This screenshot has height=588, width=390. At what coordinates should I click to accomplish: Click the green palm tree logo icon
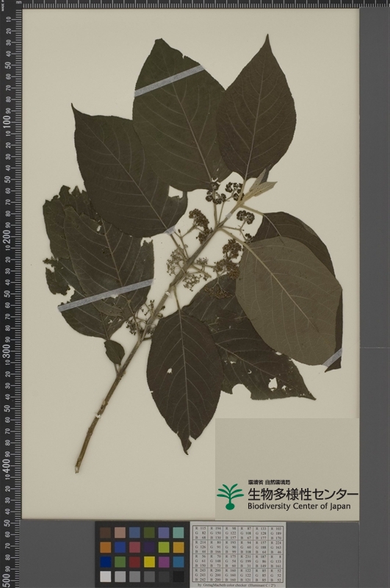click(x=230, y=496)
